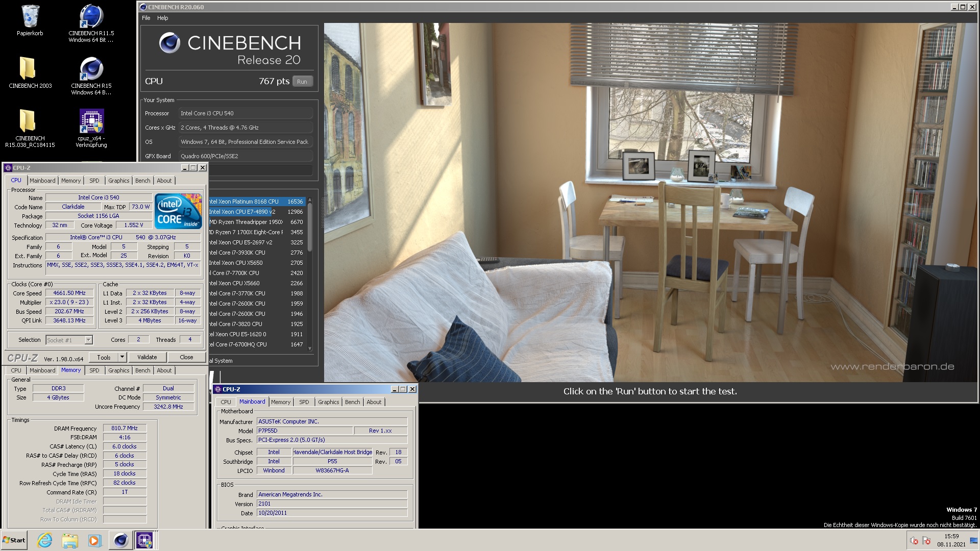Select the Intel Xeon CPU E7-4890 v2 ranking row

(x=257, y=212)
